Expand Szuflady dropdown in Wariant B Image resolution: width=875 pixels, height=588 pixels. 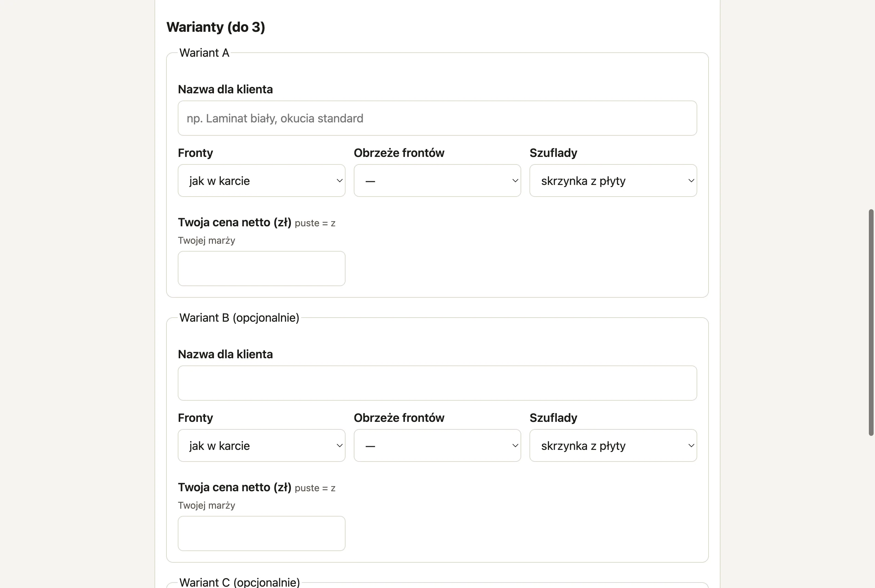[613, 445]
